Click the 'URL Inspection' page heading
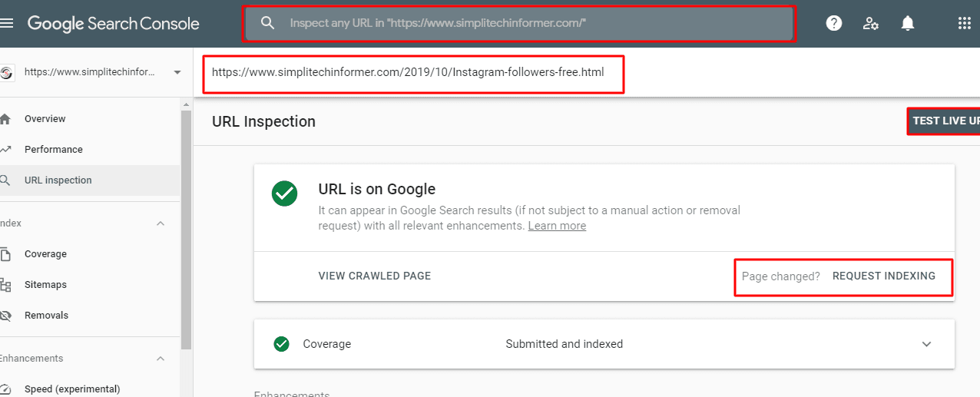This screenshot has width=980, height=397. tap(263, 121)
